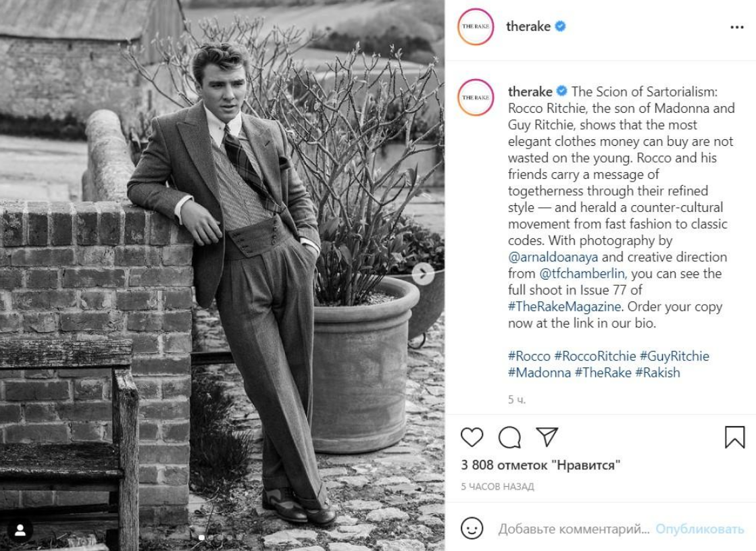Open #RoccoRitchie hashtag

[x=595, y=356]
